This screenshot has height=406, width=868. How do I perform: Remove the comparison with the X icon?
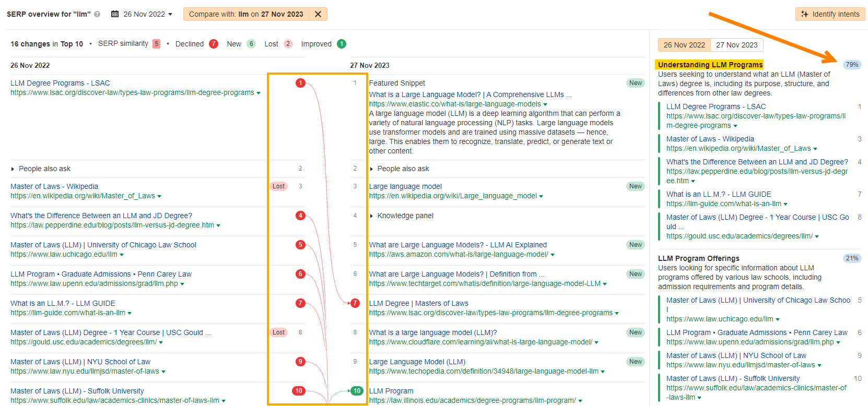coord(318,14)
